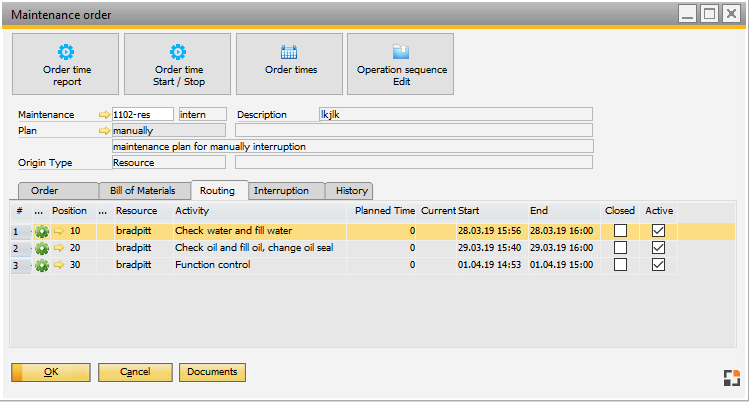Follow the Plan link arrow next to manually
Viewport: 749px width, 402px height.
point(105,131)
